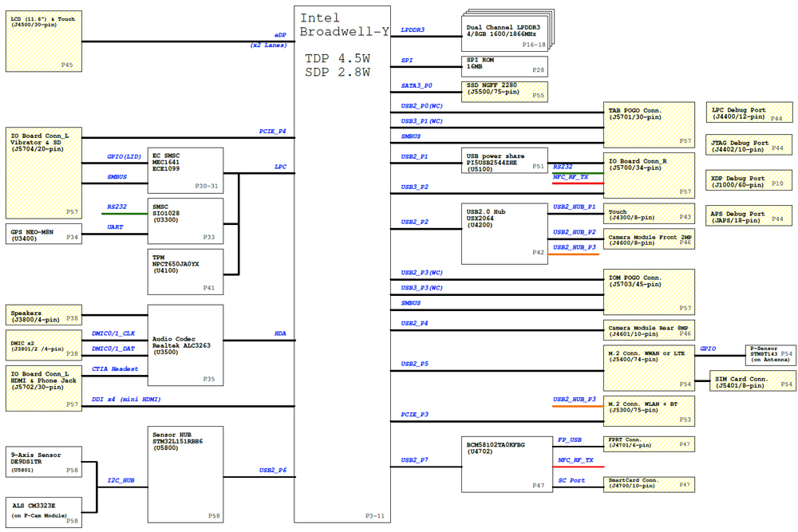Select the DMIC x2 J3801/2 block
This screenshot has height=532, width=798.
[44, 345]
